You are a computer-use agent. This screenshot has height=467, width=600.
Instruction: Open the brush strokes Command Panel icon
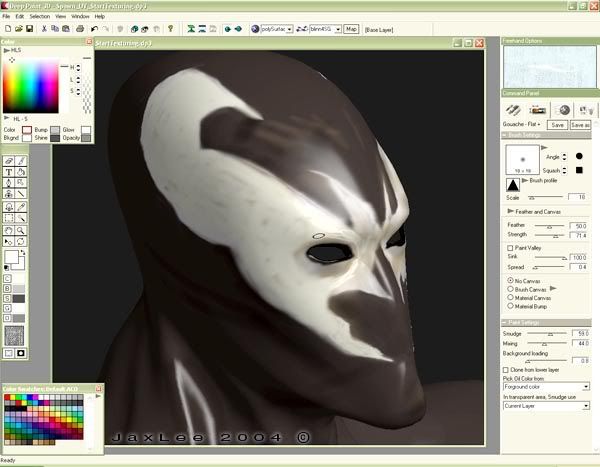point(513,110)
